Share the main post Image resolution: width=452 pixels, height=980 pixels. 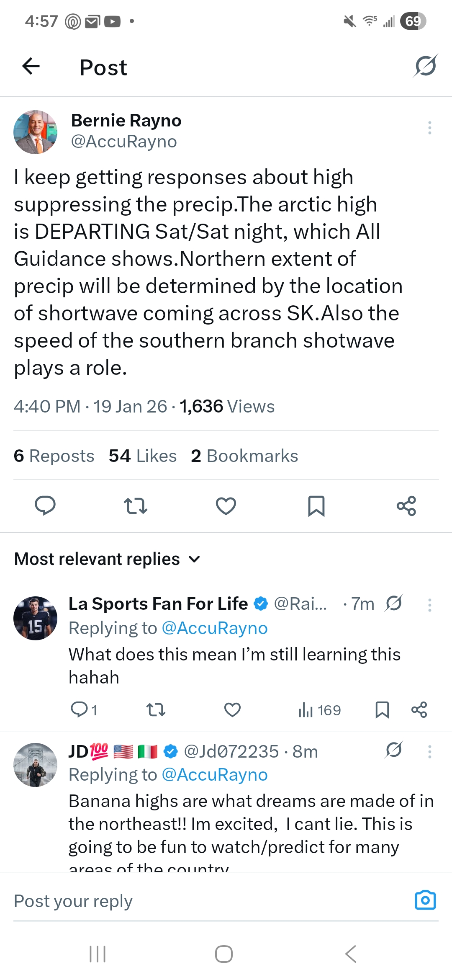point(406,505)
